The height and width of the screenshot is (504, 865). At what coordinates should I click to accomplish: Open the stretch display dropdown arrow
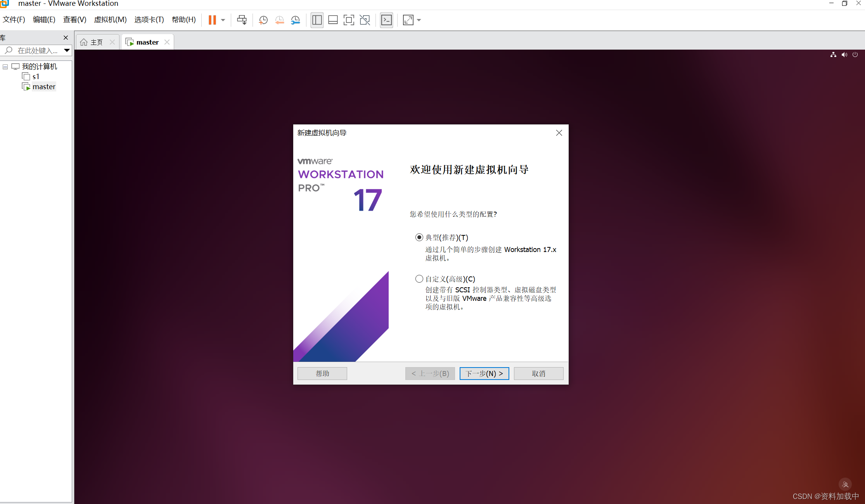pyautogui.click(x=419, y=20)
